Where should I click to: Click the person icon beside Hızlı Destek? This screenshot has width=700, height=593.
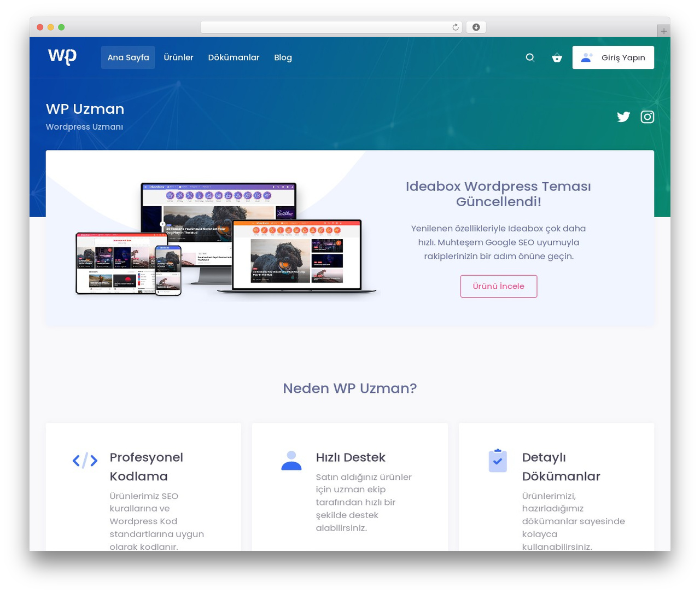click(x=291, y=461)
